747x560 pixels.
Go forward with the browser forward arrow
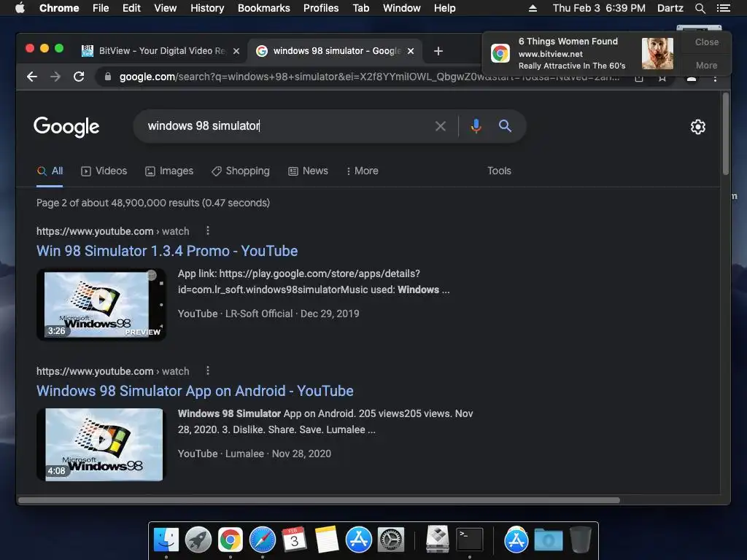55,77
